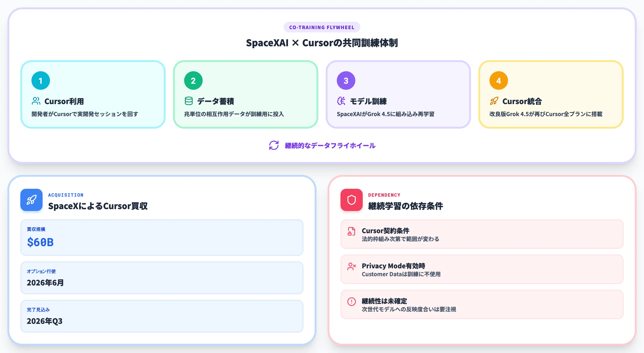Click the オプション行使 label

[x=41, y=271]
